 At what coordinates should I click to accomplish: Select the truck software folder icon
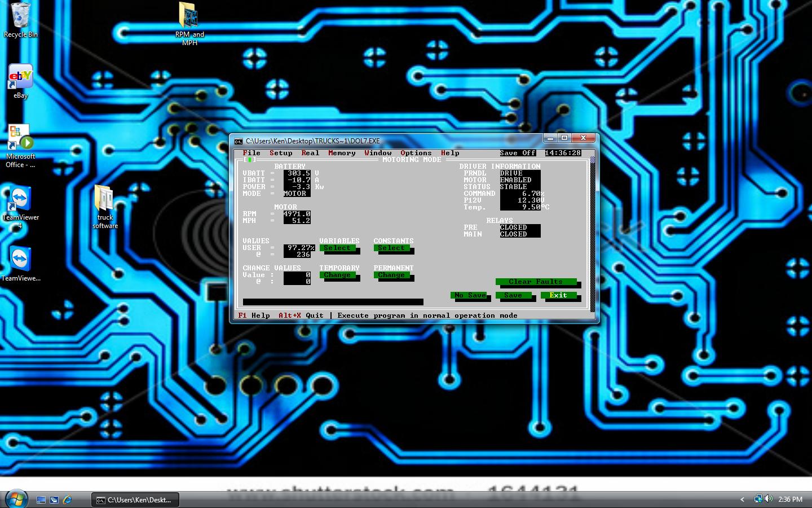click(x=105, y=199)
